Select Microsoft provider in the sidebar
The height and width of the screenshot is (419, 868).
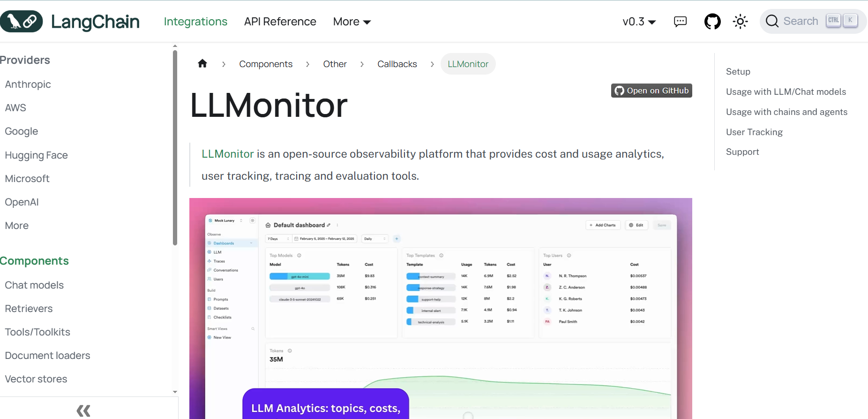27,179
